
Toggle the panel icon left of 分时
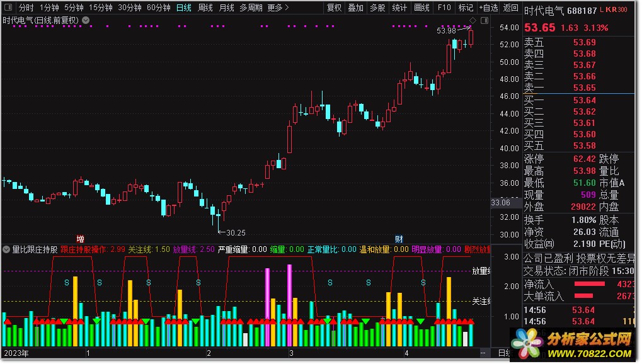[8, 8]
